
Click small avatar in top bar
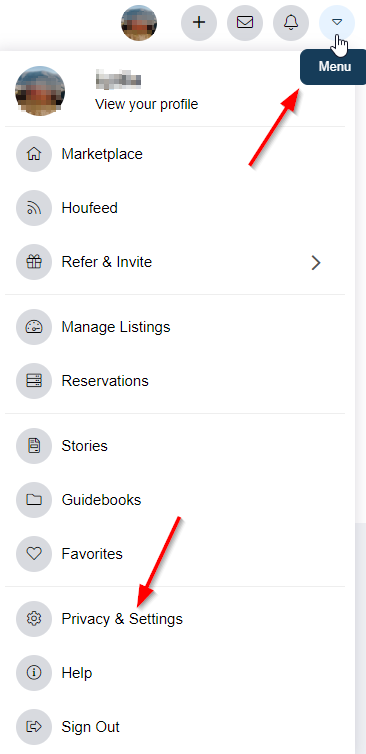[x=139, y=23]
